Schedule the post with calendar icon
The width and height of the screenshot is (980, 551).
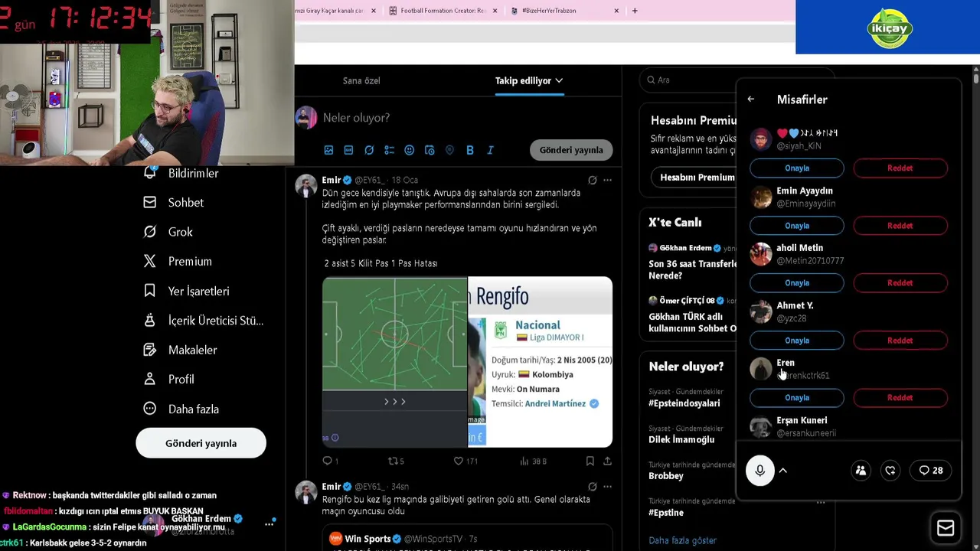(430, 150)
